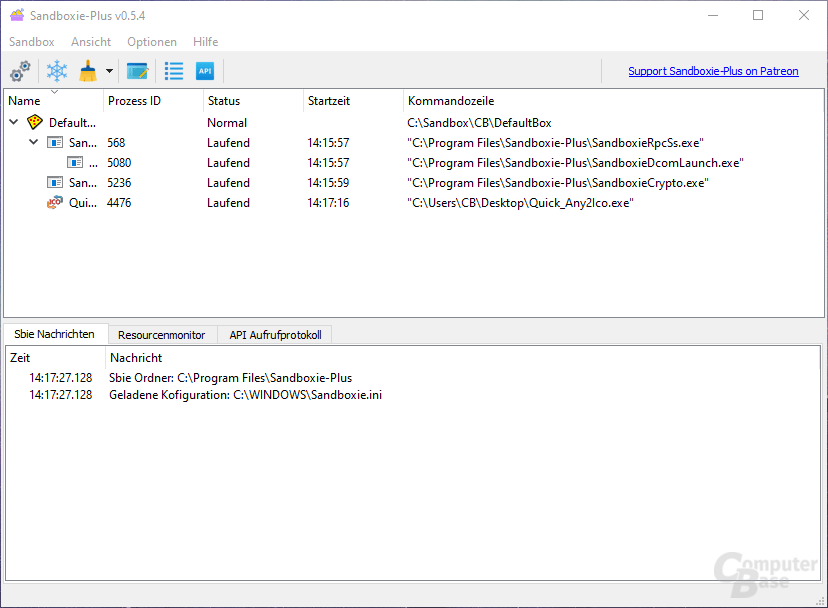This screenshot has width=828, height=608.
Task: Click the resize grip at window corner
Action: point(820,601)
